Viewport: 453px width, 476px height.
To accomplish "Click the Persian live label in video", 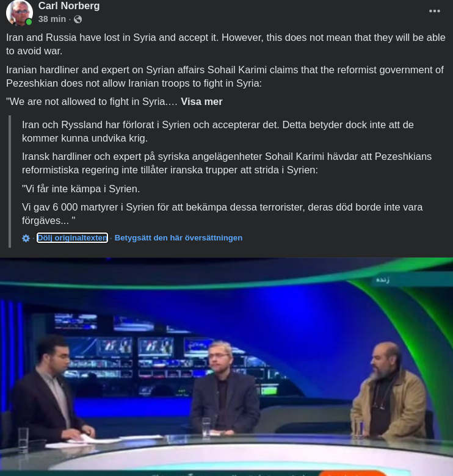I will [383, 279].
